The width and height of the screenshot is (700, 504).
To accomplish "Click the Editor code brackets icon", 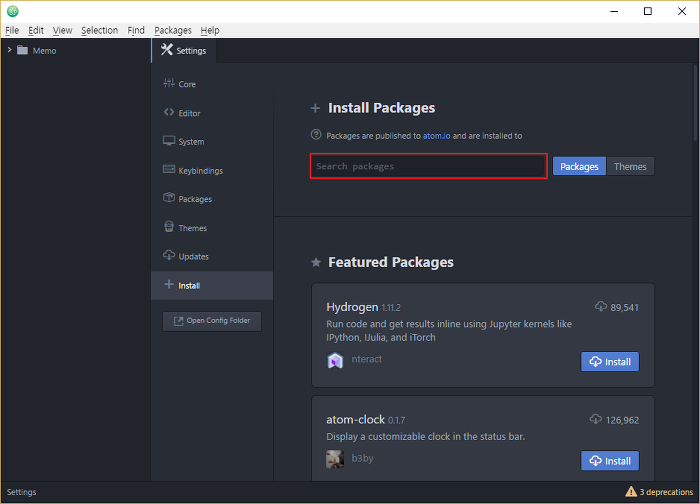I will tap(169, 112).
